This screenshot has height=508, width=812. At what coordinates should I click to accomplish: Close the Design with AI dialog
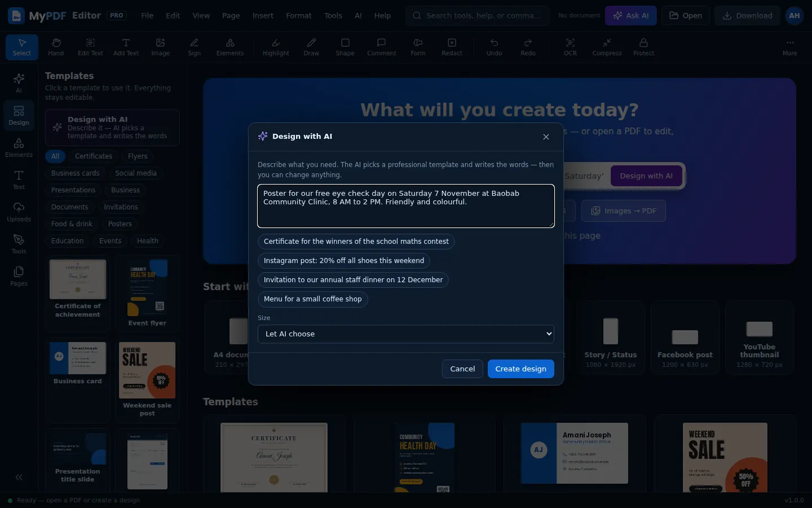point(546,137)
